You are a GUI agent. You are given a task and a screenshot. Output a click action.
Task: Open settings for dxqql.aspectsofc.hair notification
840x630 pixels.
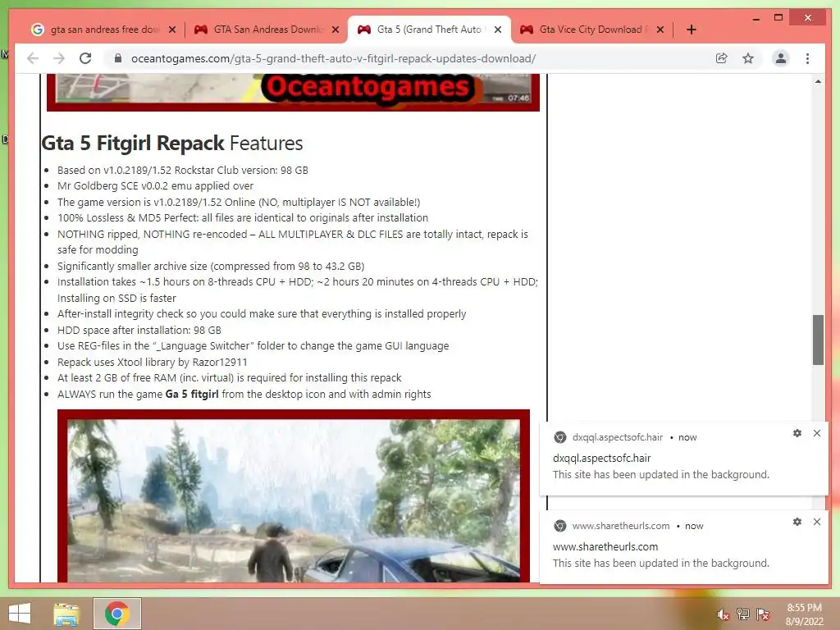797,433
